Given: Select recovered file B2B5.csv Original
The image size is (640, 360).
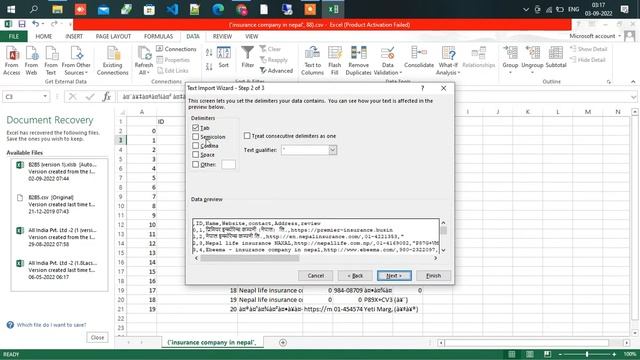Looking at the screenshot, I should [x=60, y=204].
